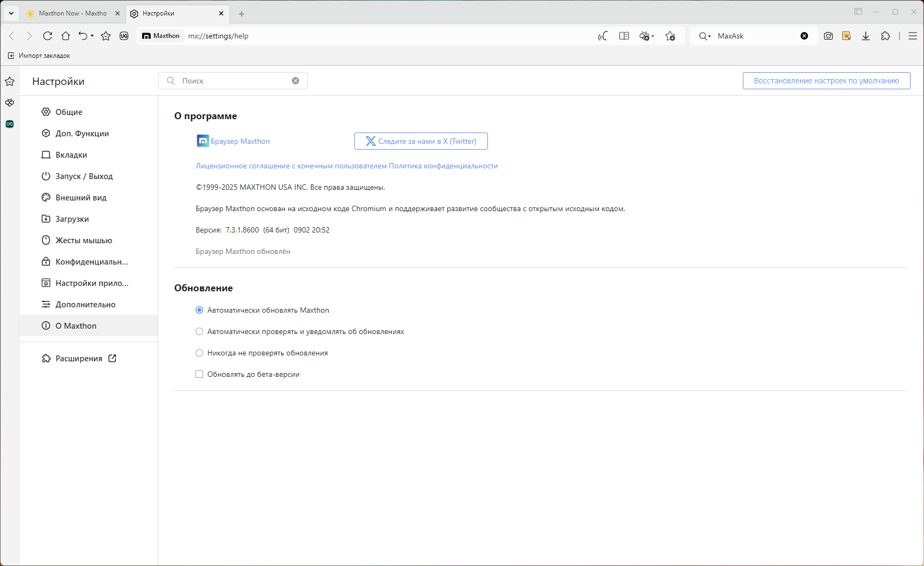Click the UG toolbar icon
Screen dimensions: 924x566
tap(124, 36)
